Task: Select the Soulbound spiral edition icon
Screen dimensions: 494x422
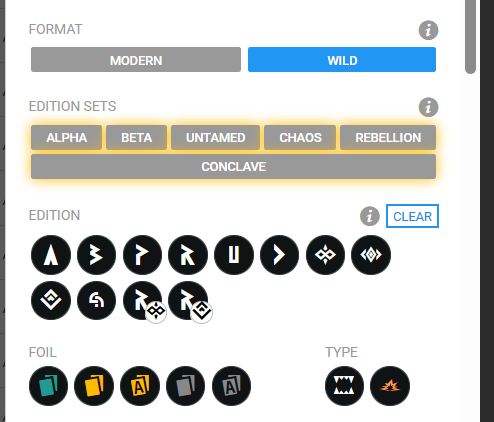Action: [96, 301]
